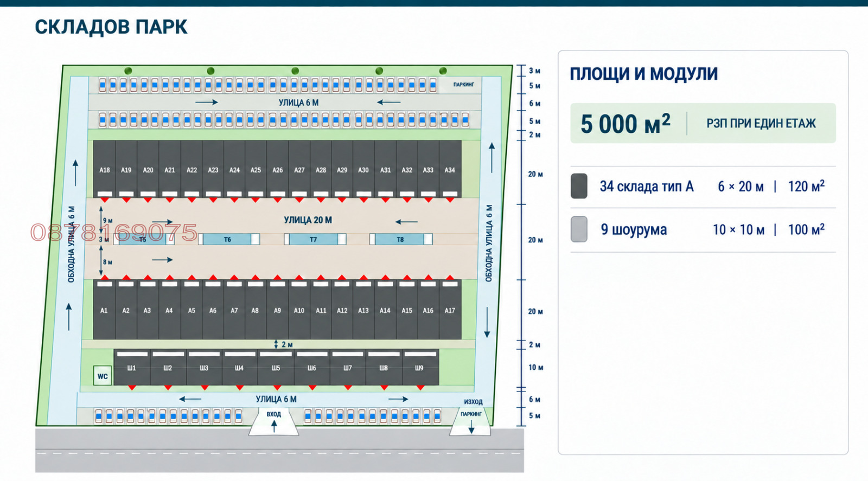Click the "РЗП ПРИ ЕДИН ЕТАЖ" label
Image resolution: width=868 pixels, height=481 pixels.
point(761,124)
